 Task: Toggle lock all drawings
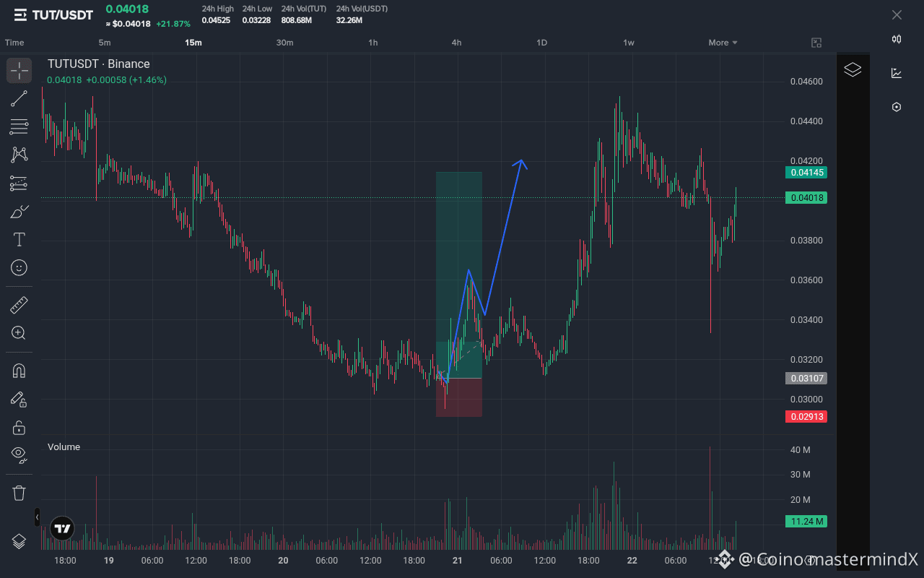tap(19, 427)
